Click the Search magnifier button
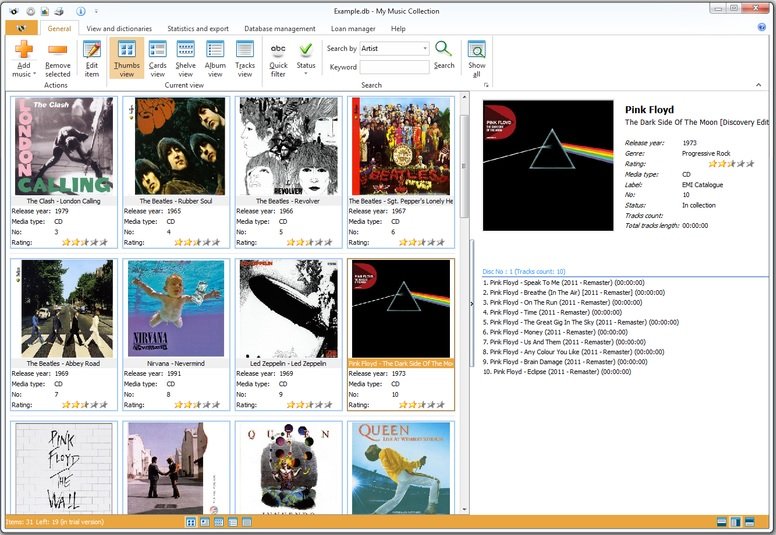 click(x=444, y=53)
